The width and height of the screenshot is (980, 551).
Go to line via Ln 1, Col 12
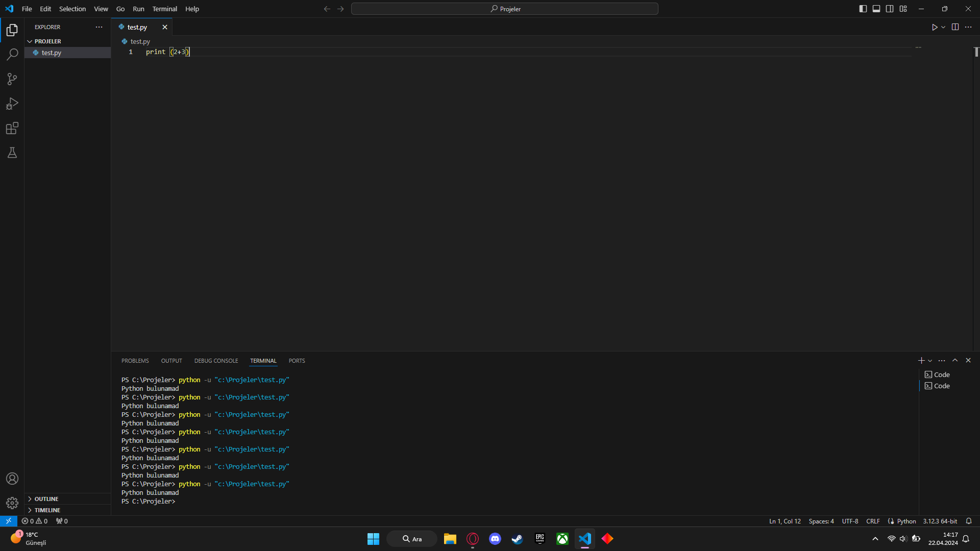[785, 521]
